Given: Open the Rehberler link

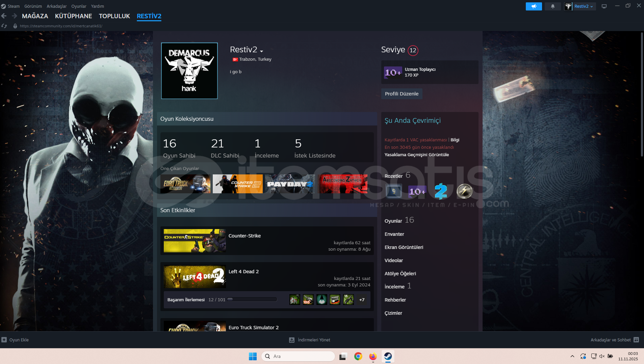Looking at the screenshot, I should pyautogui.click(x=395, y=300).
